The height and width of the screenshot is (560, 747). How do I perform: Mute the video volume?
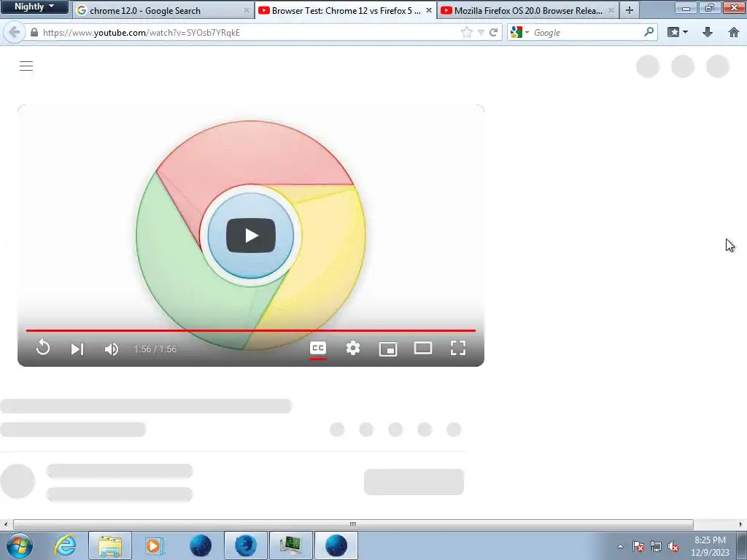click(111, 349)
